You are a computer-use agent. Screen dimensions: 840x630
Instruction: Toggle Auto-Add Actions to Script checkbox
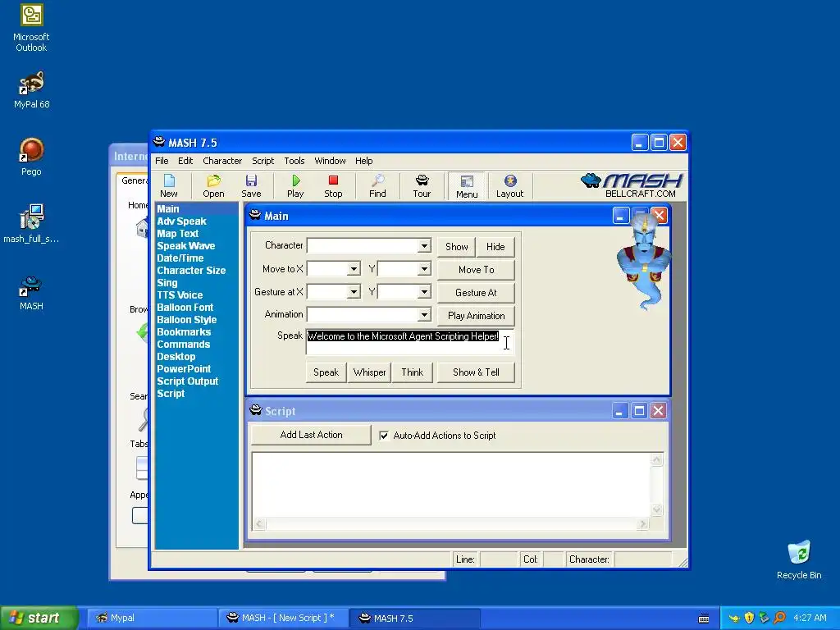384,436
